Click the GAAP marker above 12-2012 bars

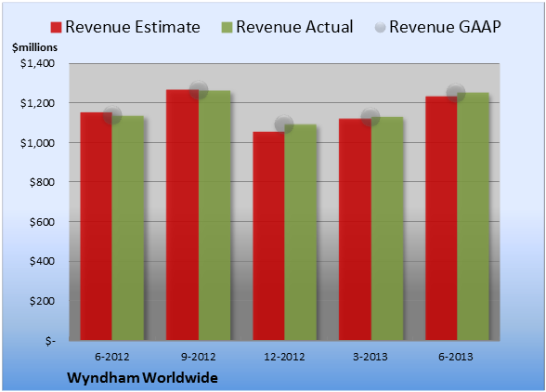click(x=284, y=124)
